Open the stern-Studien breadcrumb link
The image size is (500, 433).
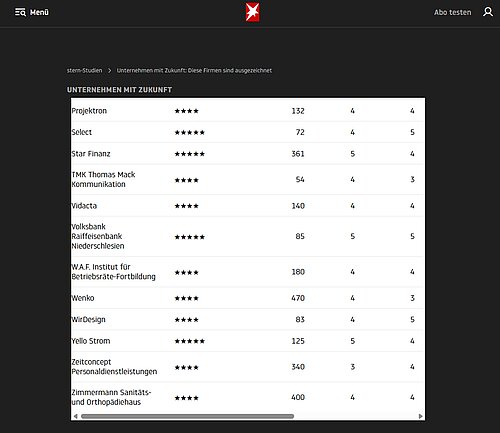84,70
